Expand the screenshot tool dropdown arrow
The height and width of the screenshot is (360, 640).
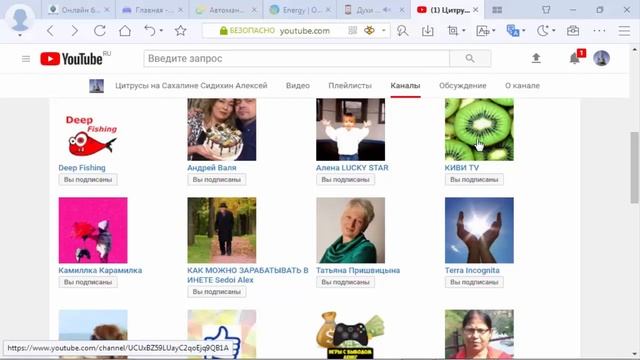coord(464,31)
